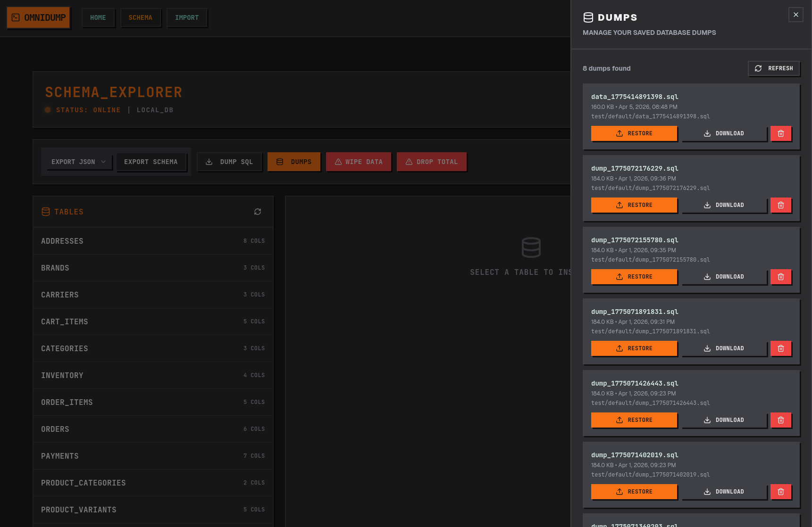Delete dump_1775072176229.sql with the trash icon
The height and width of the screenshot is (527, 812).
coord(781,205)
